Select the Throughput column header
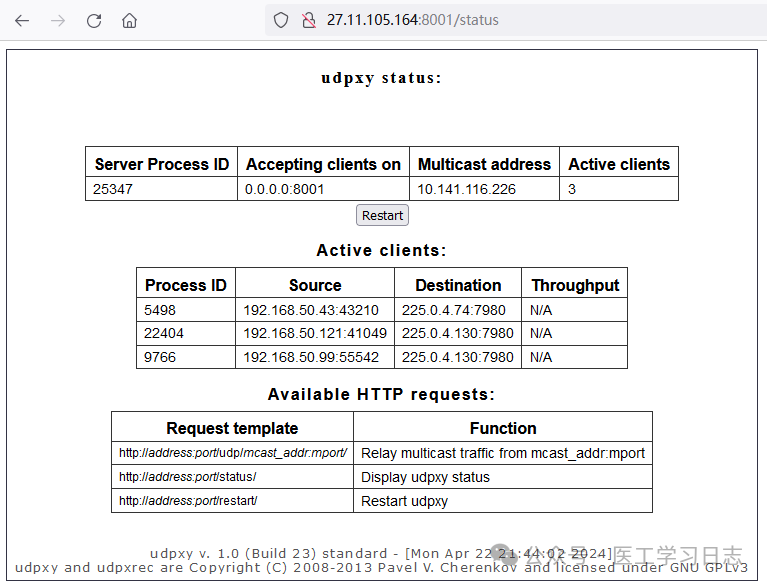Image resolution: width=767 pixels, height=586 pixels. (x=575, y=286)
